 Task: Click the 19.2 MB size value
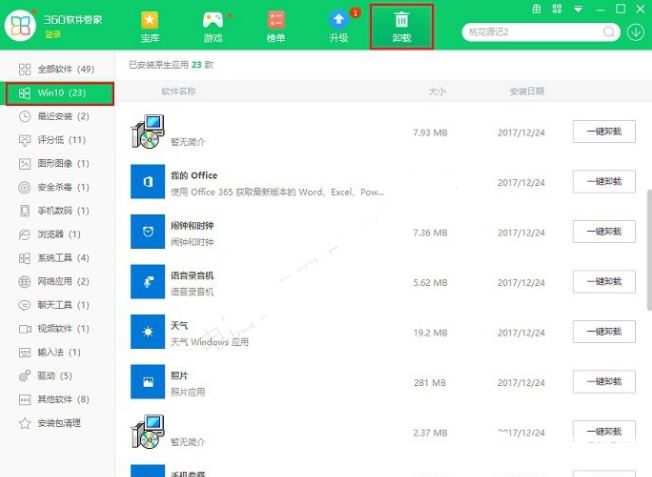pos(430,333)
